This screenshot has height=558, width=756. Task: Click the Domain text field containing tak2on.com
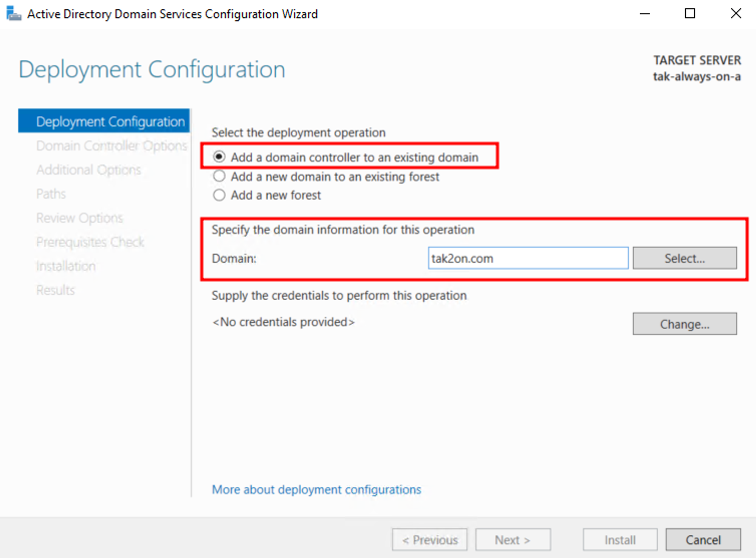(x=528, y=258)
